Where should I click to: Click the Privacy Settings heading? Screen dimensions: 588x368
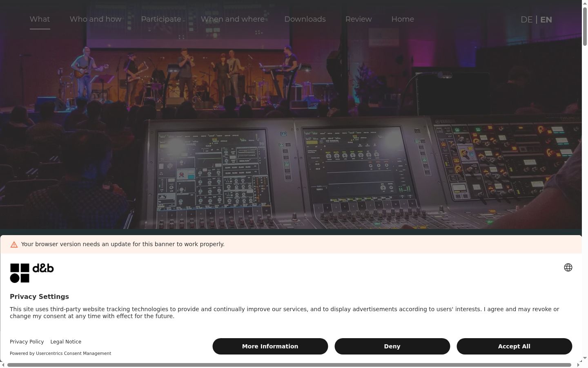[39, 297]
